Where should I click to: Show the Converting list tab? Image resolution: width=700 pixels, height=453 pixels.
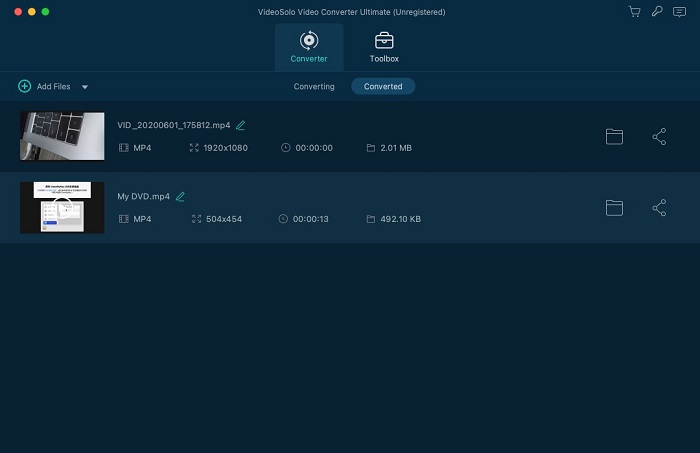[314, 87]
